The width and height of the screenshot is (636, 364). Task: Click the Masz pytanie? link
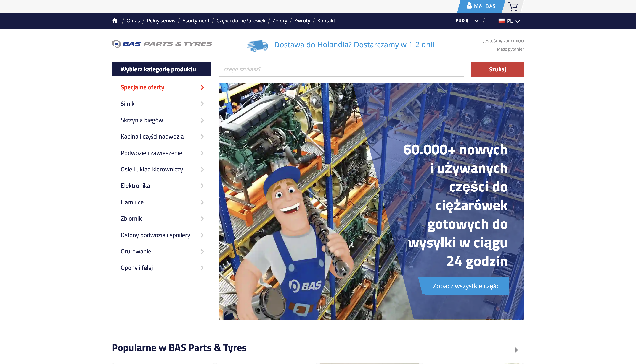pos(510,49)
